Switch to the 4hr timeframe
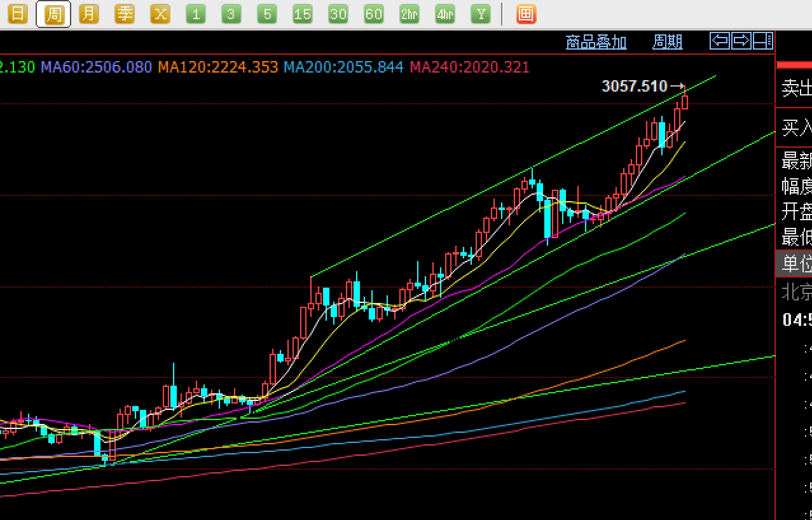Viewport: 812px width, 520px height. (x=445, y=14)
